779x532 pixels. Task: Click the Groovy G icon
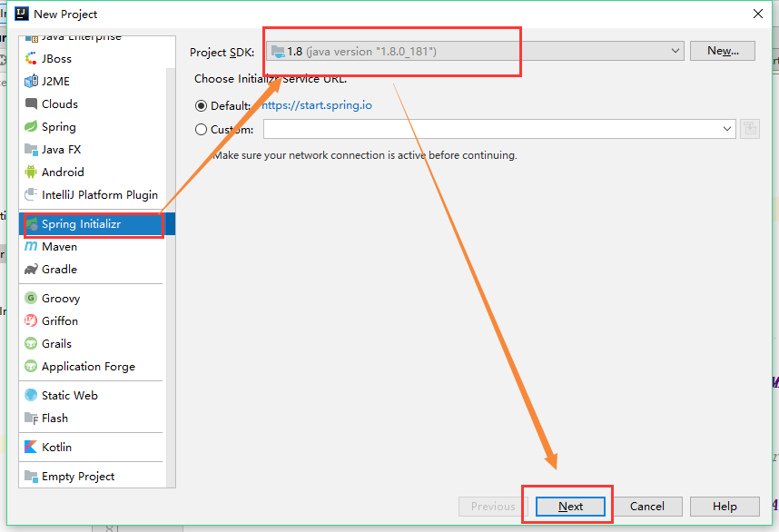(x=31, y=298)
